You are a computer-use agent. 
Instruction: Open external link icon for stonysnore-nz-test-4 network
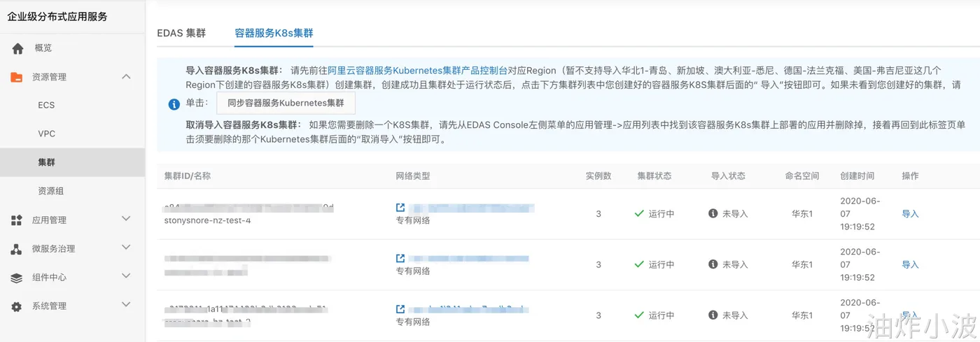pos(400,208)
